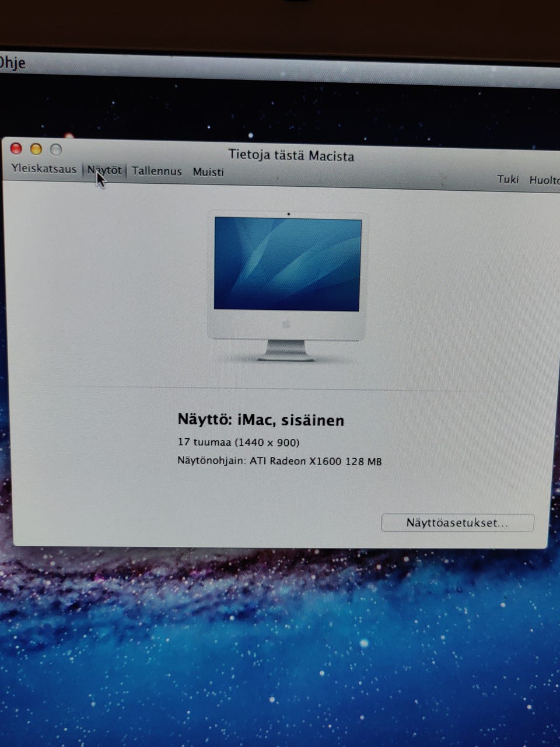Viewport: 560px width, 747px height.
Task: Open the Ohje menu in menu bar
Action: click(x=12, y=62)
